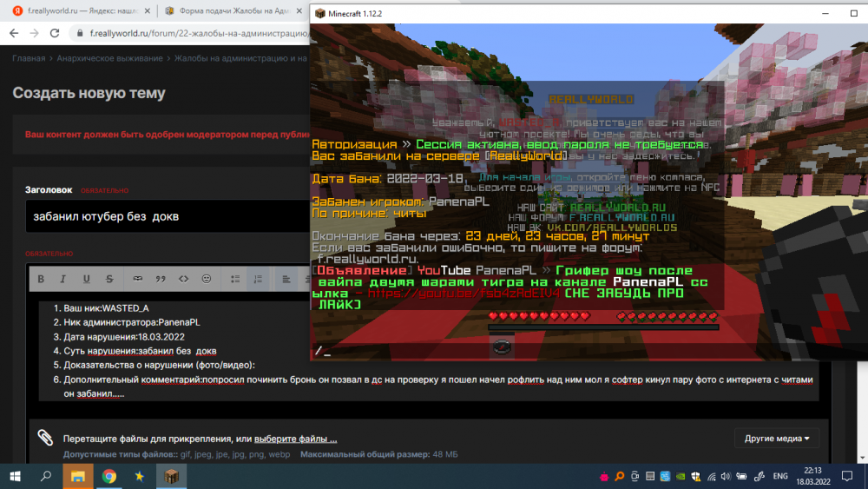Image resolution: width=868 pixels, height=489 pixels.
Task: Insert a link using the chain icon
Action: (137, 279)
